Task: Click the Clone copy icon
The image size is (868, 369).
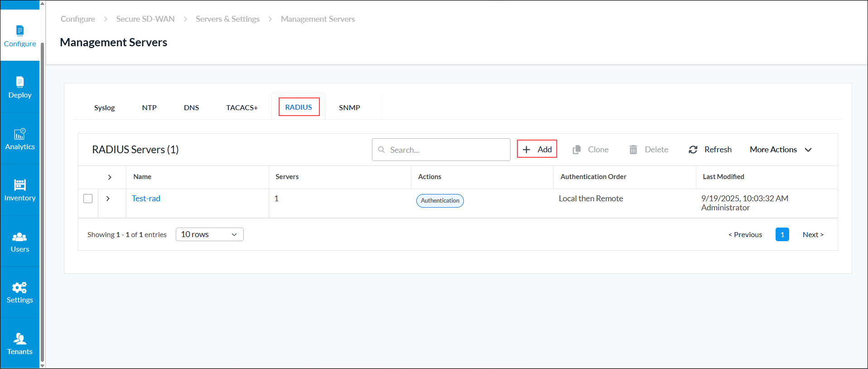Action: (x=576, y=150)
